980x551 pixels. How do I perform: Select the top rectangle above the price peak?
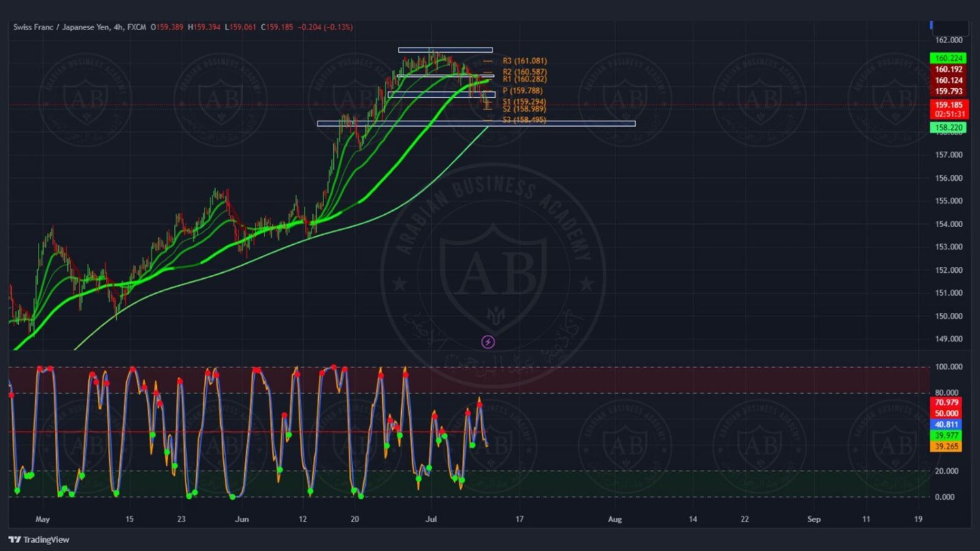pyautogui.click(x=446, y=50)
